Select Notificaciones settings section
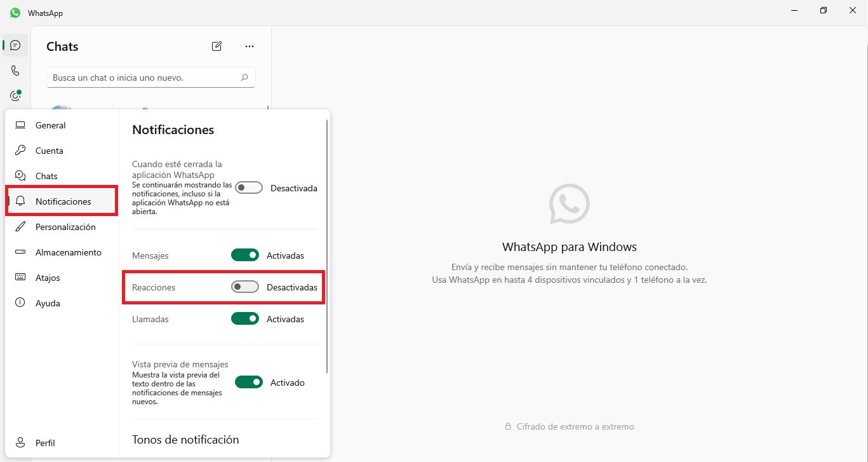Viewport: 868px width, 462px height. (62, 201)
